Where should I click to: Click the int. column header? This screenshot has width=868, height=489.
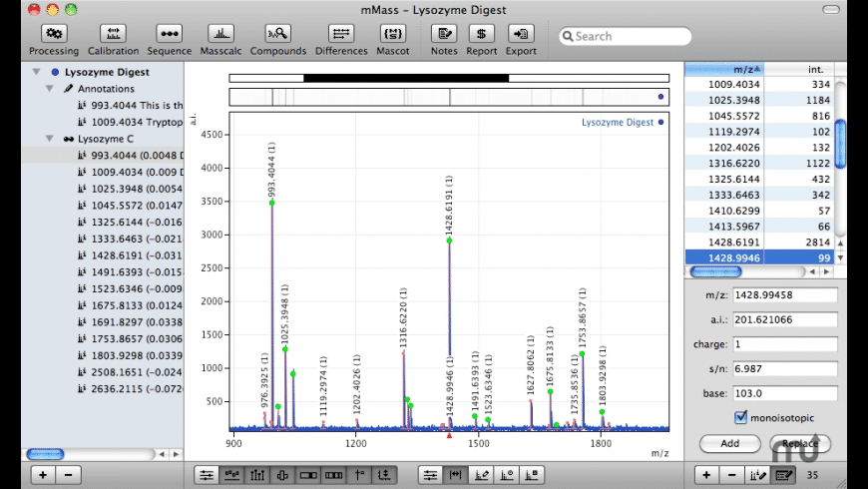coord(799,69)
